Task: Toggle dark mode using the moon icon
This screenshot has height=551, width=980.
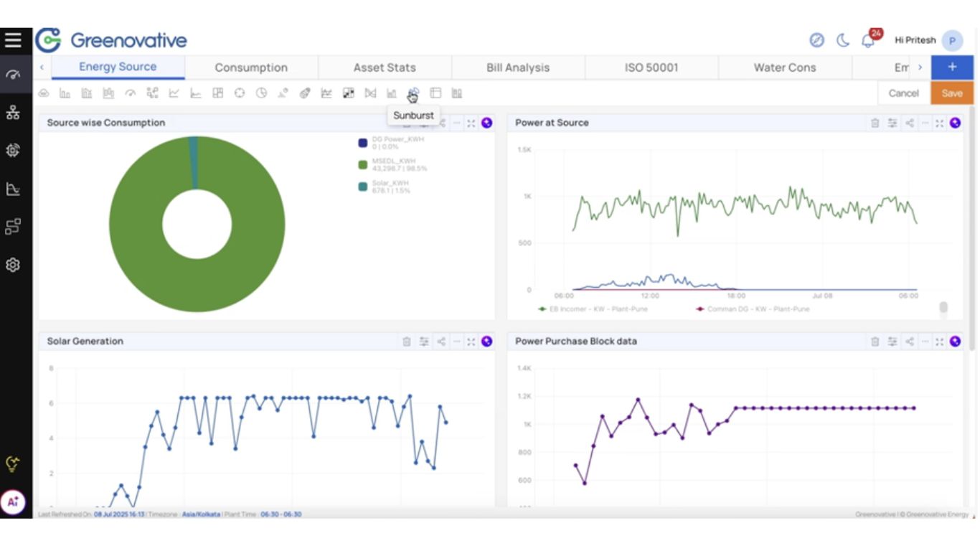Action: [x=843, y=41]
